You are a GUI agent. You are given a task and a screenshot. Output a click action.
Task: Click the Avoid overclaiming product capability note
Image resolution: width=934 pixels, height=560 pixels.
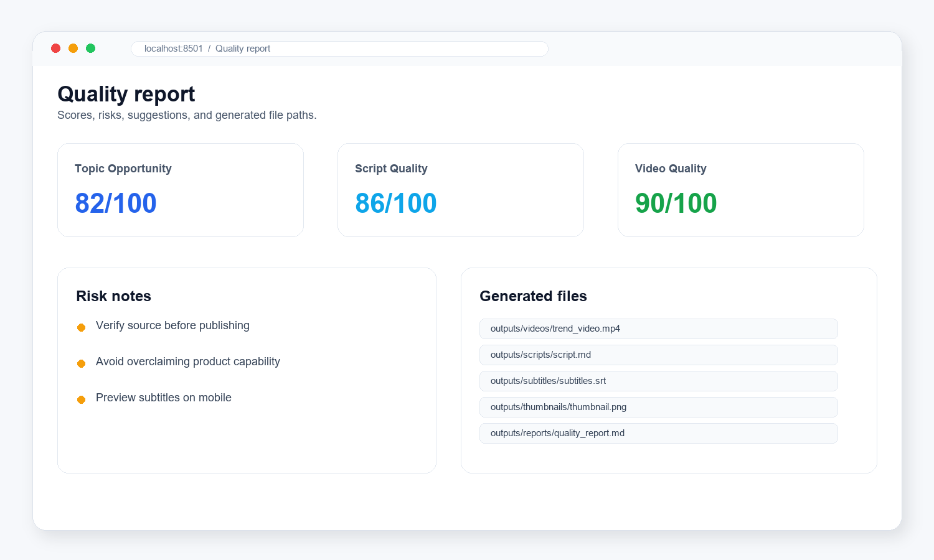[188, 362]
